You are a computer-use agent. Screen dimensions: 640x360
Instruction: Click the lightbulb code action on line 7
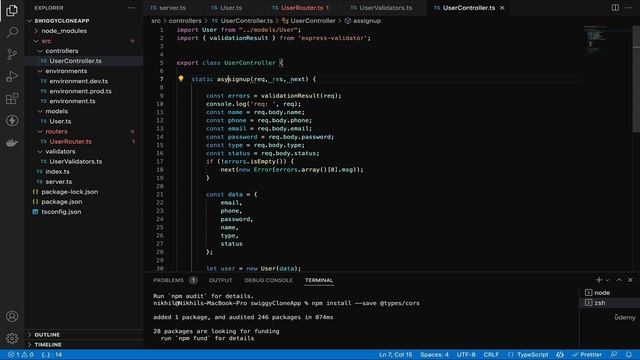click(181, 79)
